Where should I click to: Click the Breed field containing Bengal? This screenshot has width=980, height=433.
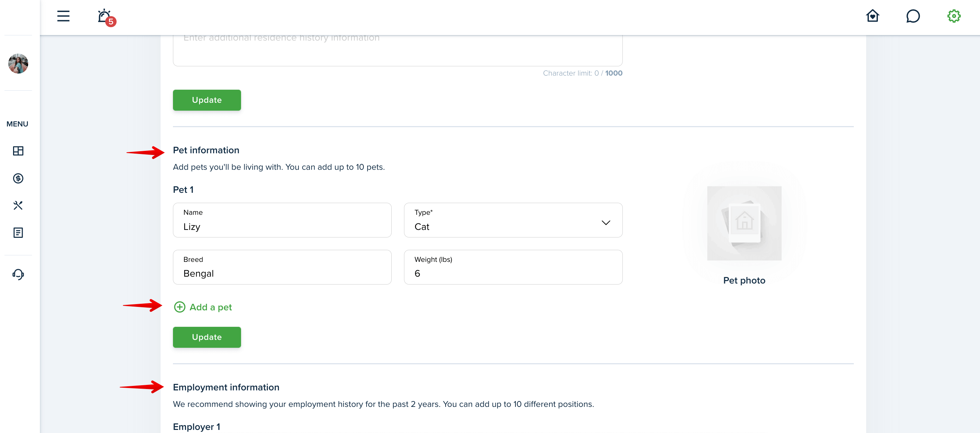[282, 267]
